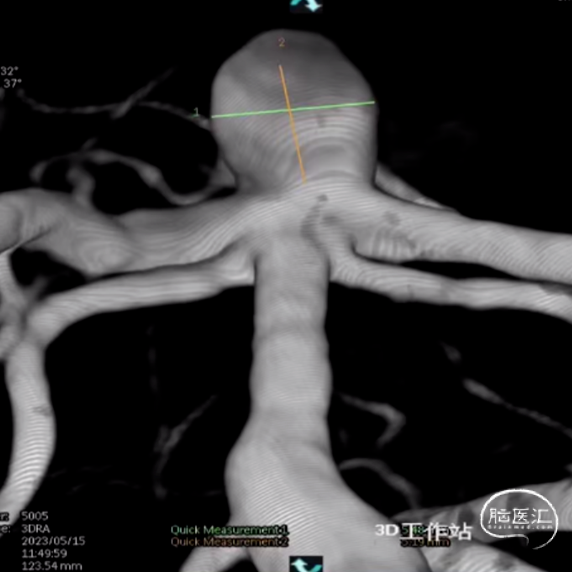Click the 2023/05/15 acquisition date text
This screenshot has height=572, width=572.
click(53, 541)
